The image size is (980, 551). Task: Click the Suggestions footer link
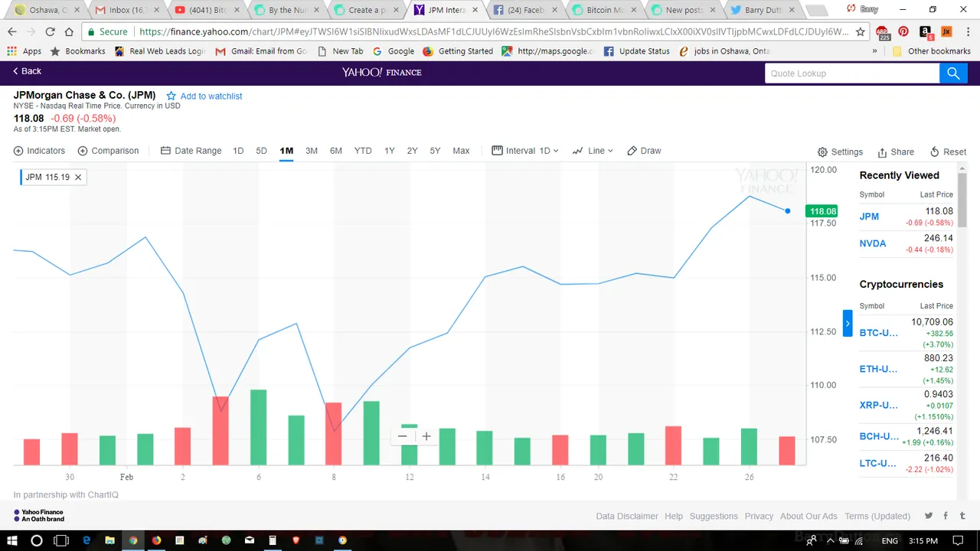click(x=714, y=516)
